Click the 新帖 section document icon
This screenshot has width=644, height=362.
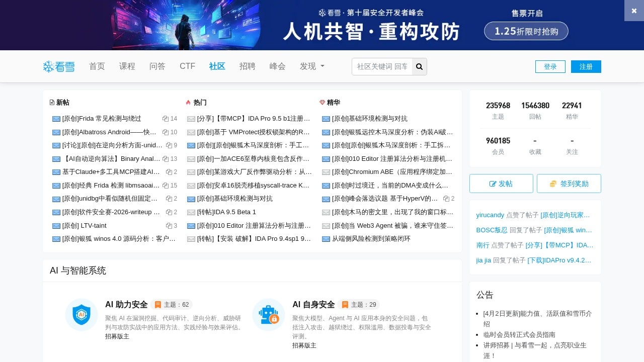pyautogui.click(x=52, y=103)
